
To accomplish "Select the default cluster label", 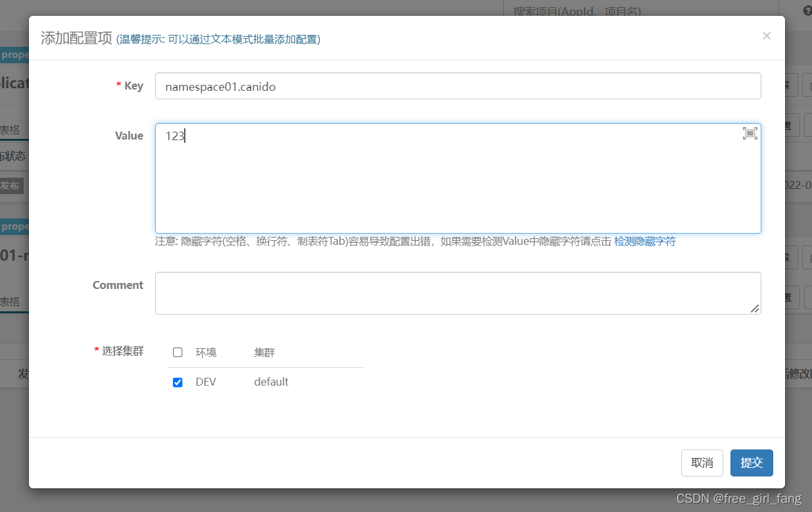I will click(x=271, y=382).
